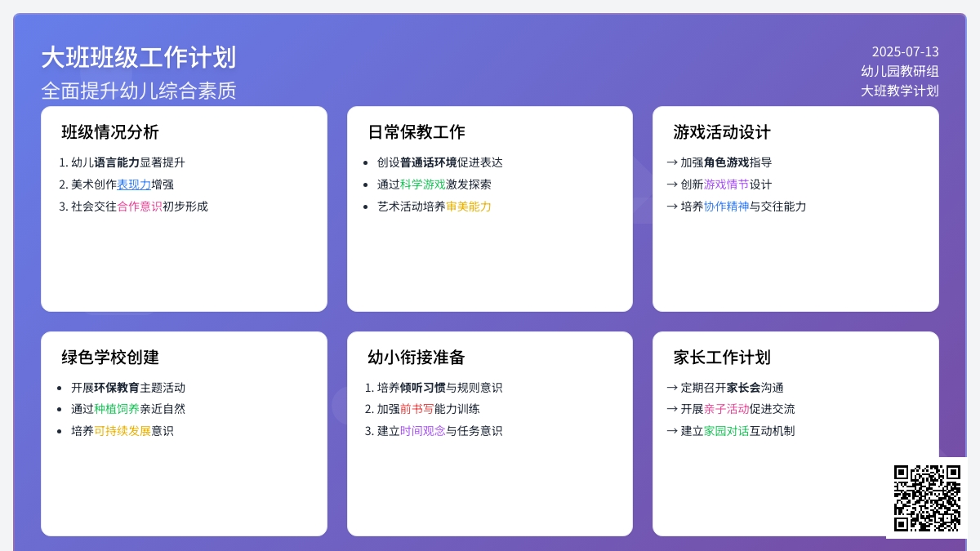The image size is (980, 551).
Task: Click the 日常保教工作 card title
Action: pos(416,131)
